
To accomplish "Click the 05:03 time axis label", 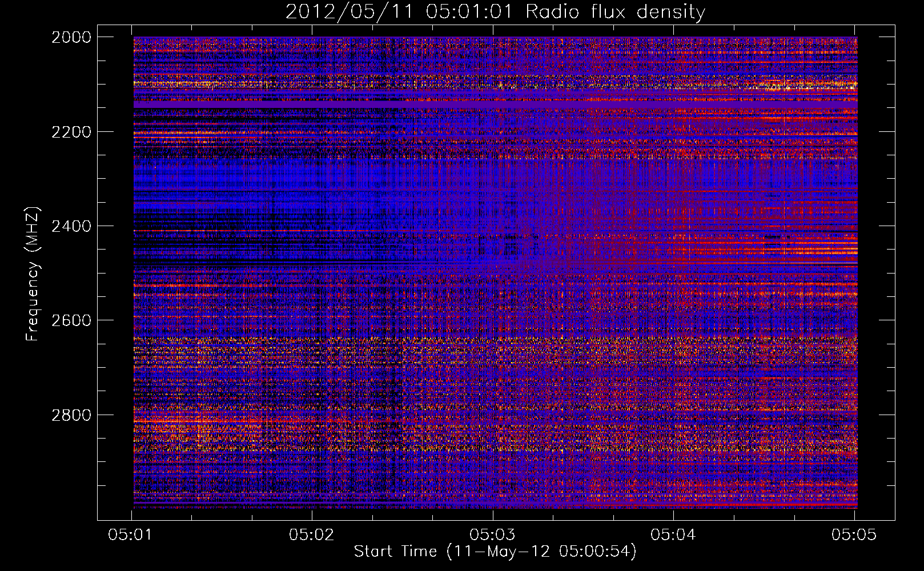I will (x=492, y=534).
